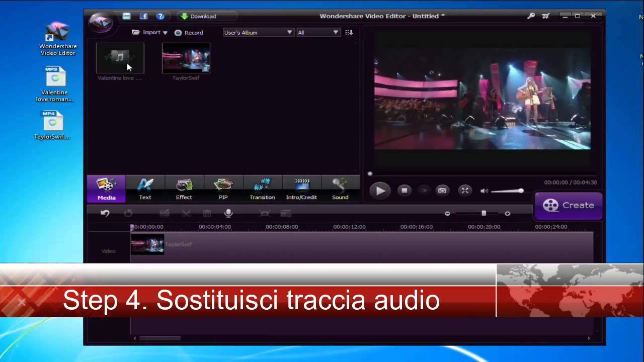This screenshot has height=362, width=644.
Task: Click the timeline horizontal scrollbar
Action: point(160,338)
